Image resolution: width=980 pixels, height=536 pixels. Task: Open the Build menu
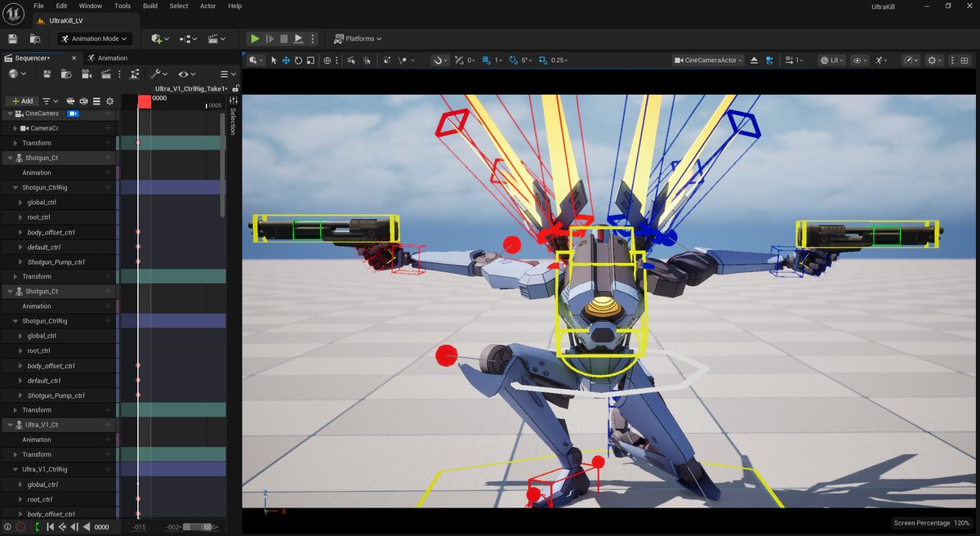[x=149, y=6]
